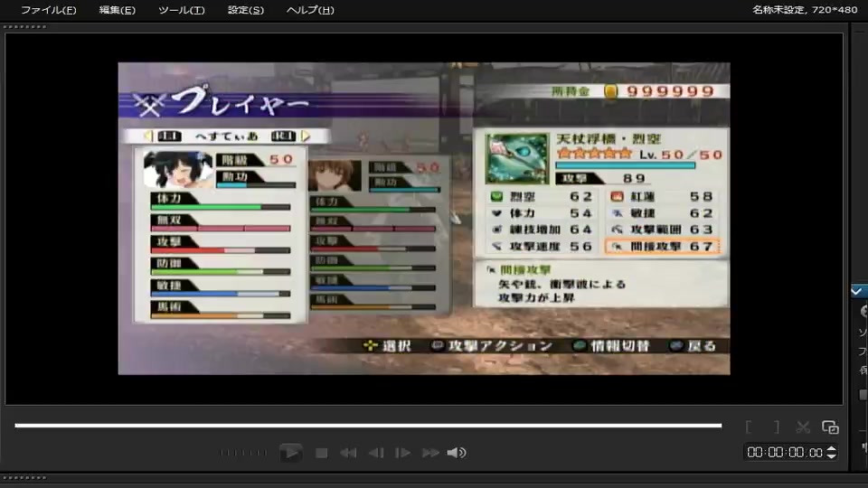The image size is (868, 488).
Task: Click the 名称未設定, 720*480 project label
Action: pyautogui.click(x=805, y=9)
